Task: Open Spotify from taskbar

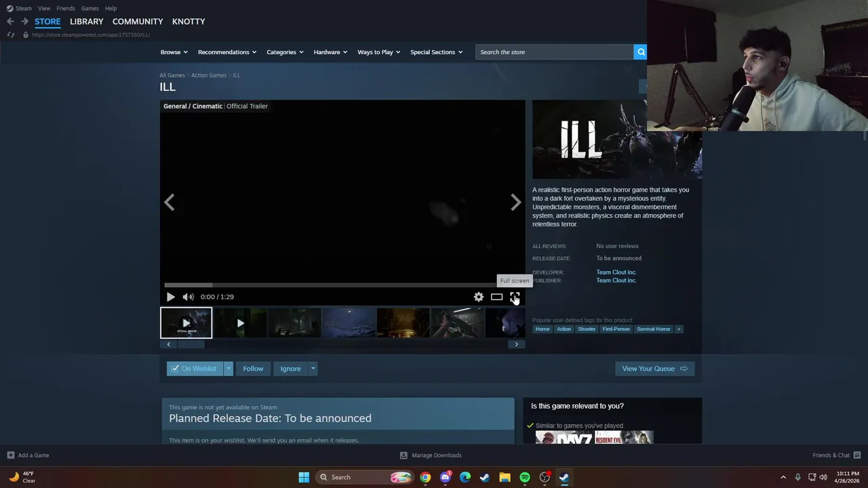Action: (525, 477)
